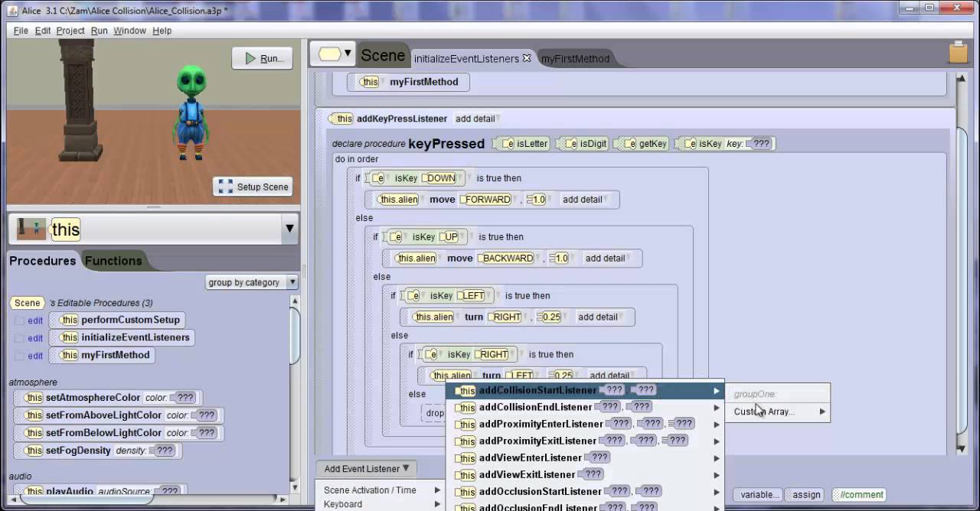980x511 pixels.
Task: Open the Project menu
Action: pos(70,31)
